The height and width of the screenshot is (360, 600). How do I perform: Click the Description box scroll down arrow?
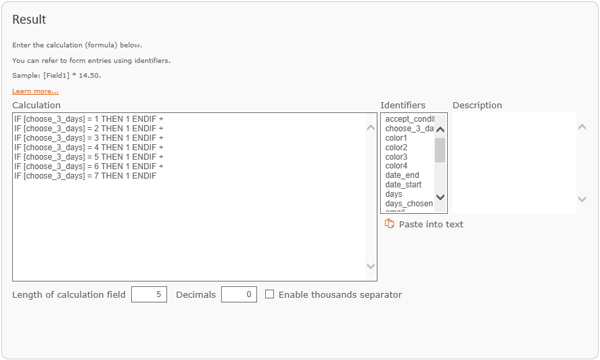582,199
